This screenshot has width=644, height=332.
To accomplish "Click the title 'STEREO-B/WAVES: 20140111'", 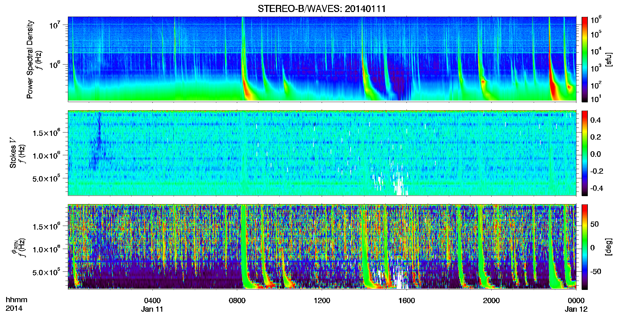I will pyautogui.click(x=322, y=9).
